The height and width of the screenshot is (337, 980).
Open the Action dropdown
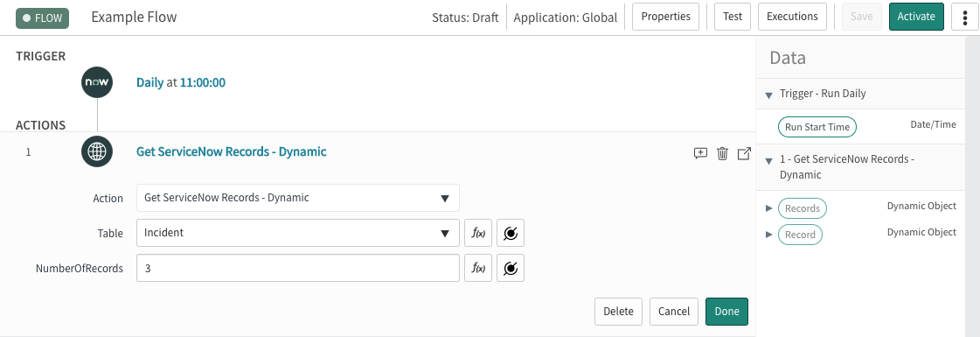298,198
